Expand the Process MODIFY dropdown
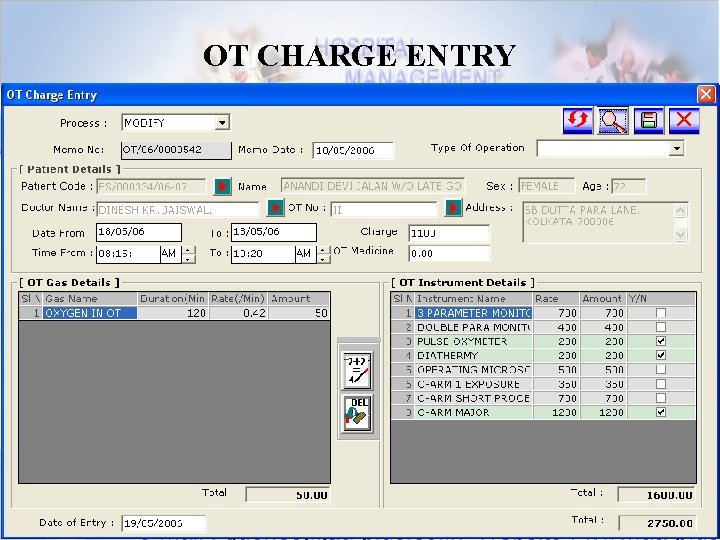Viewport: 720px width, 540px height. point(223,123)
